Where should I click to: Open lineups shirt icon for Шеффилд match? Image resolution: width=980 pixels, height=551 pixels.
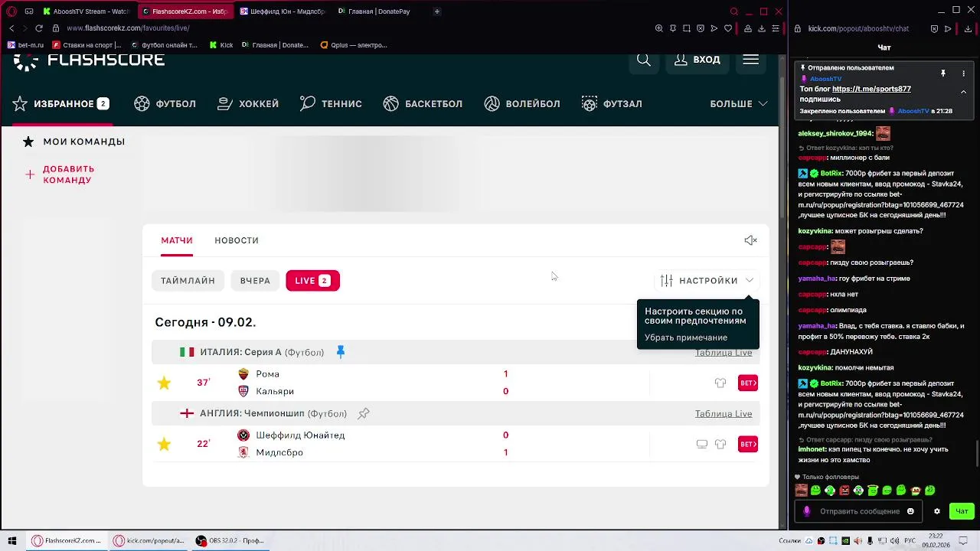coord(720,444)
